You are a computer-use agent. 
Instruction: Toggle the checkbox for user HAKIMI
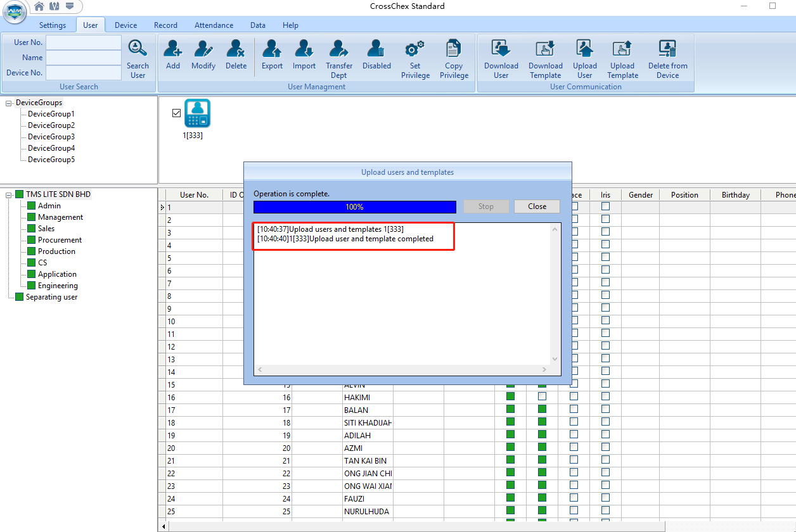coord(542,396)
